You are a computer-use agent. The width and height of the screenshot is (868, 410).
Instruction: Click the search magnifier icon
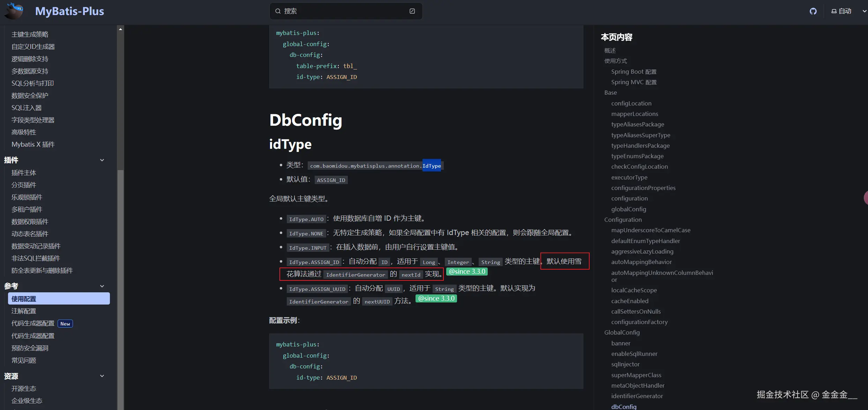pos(278,11)
